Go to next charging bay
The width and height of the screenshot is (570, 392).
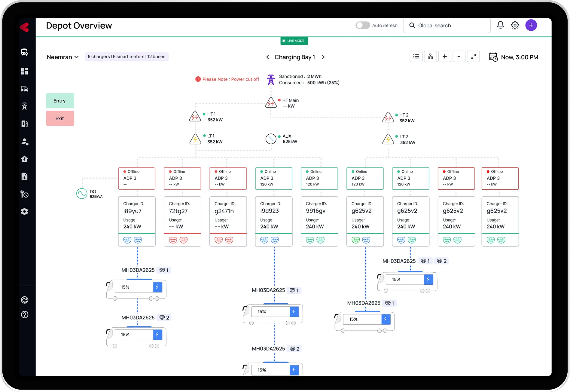pyautogui.click(x=323, y=57)
